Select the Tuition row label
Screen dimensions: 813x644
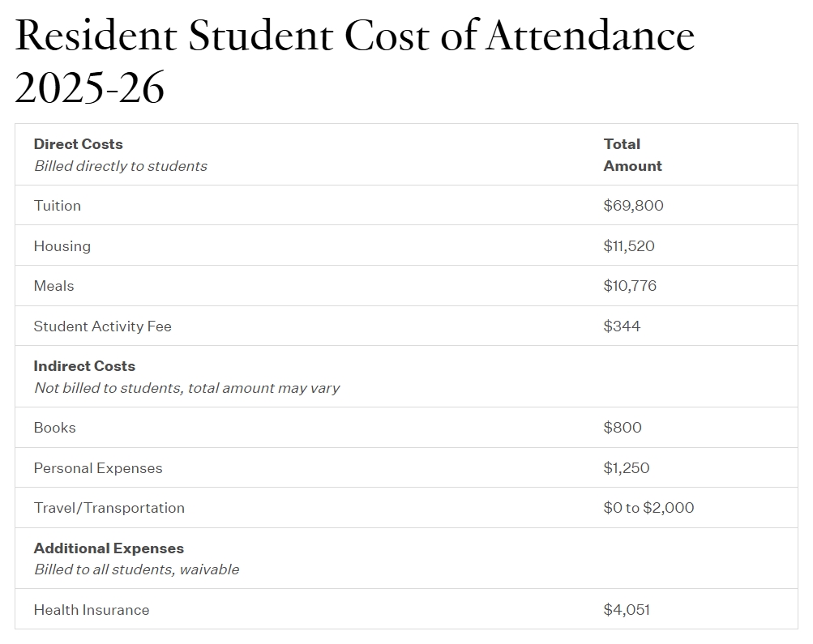[58, 206]
